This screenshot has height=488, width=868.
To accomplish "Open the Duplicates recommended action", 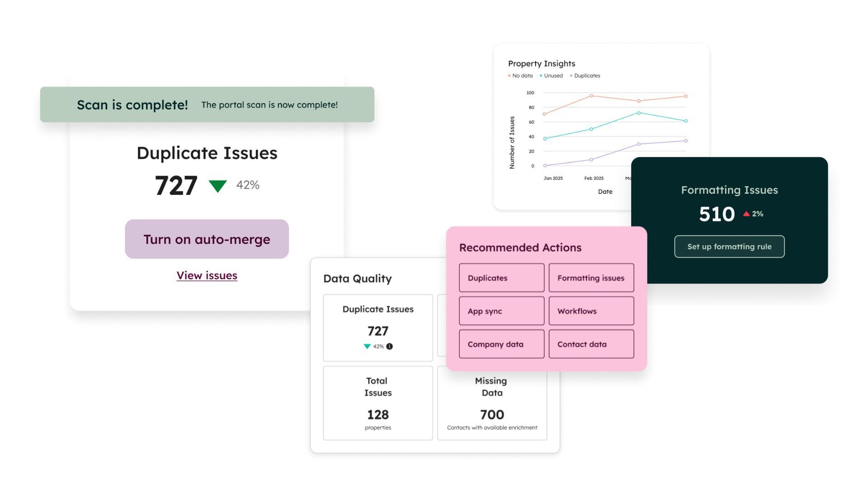I will tap(501, 277).
